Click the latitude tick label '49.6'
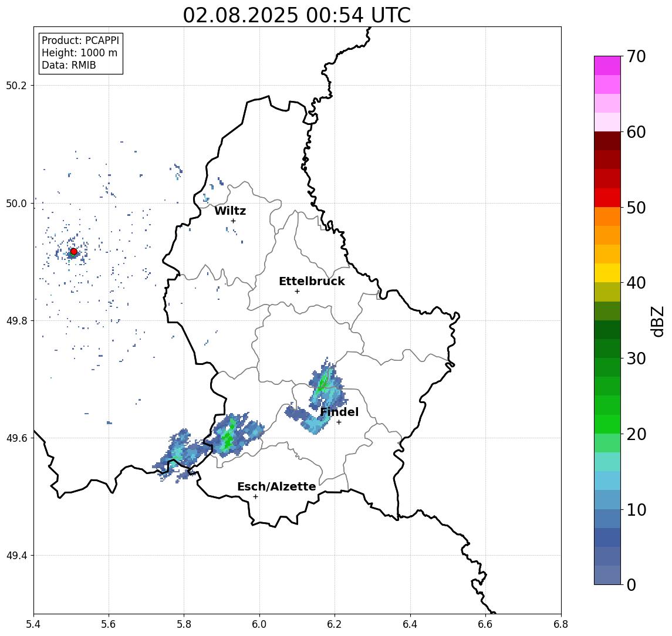Image resolution: width=672 pixels, height=636 pixels. [16, 438]
